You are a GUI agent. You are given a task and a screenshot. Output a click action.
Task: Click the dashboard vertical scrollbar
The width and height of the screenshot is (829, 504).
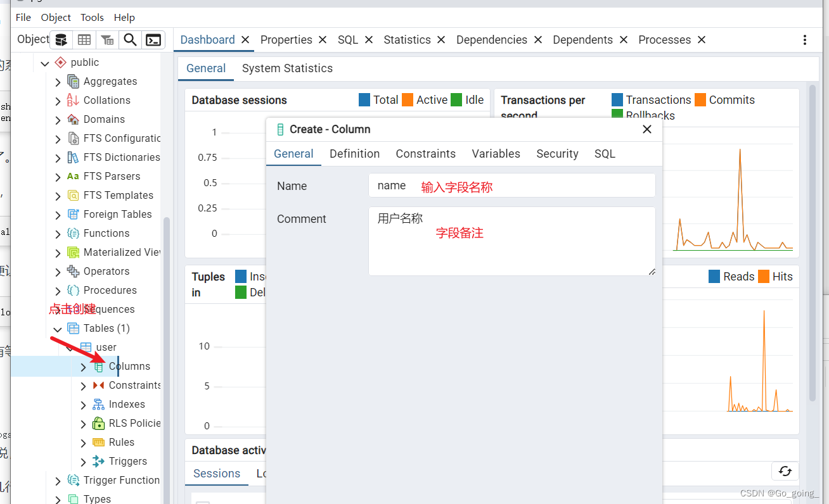(x=813, y=243)
